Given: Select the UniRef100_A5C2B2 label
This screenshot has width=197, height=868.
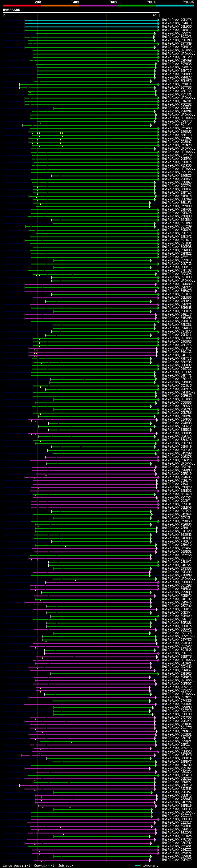Looking at the screenshot, I should point(177,104).
